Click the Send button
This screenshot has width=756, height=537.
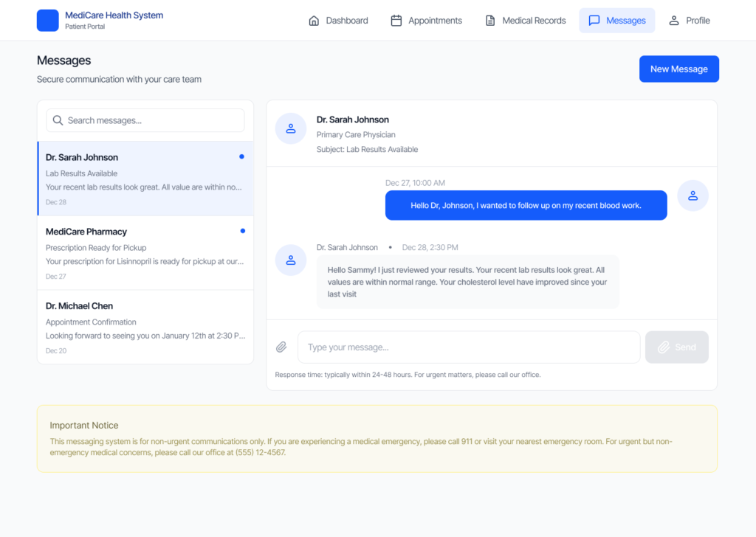pos(676,347)
